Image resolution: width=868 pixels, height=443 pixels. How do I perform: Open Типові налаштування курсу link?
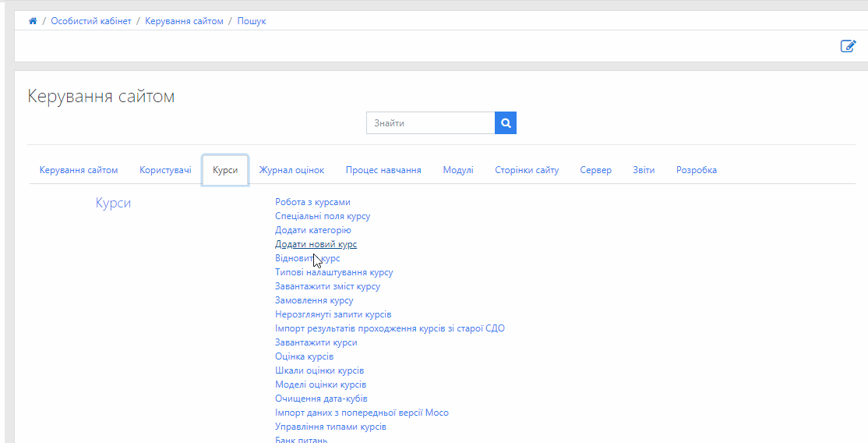[334, 272]
